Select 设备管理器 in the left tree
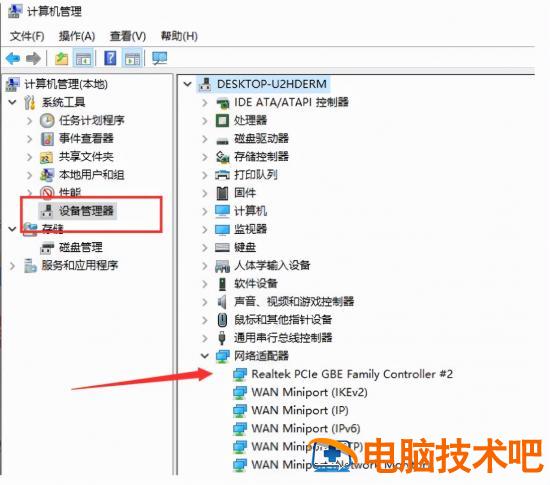 (86, 211)
